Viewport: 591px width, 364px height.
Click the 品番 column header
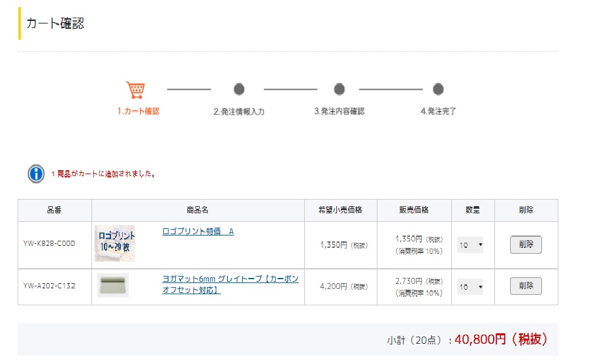point(54,210)
